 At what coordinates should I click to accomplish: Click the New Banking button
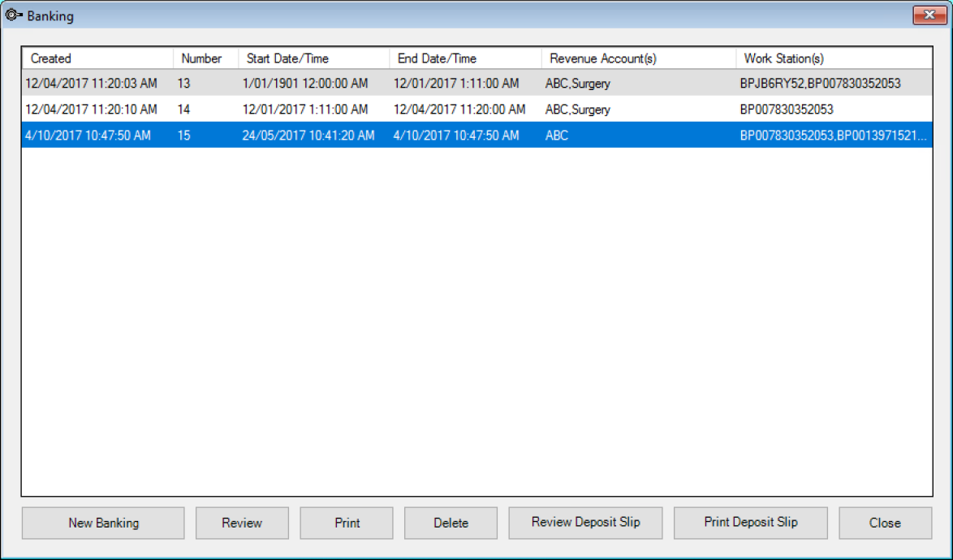click(103, 523)
